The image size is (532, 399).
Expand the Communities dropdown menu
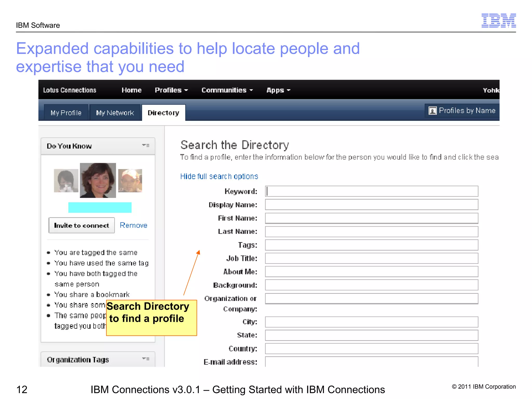(227, 90)
